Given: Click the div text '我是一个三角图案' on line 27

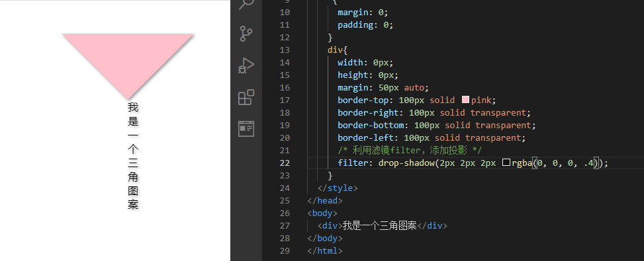Looking at the screenshot, I should (x=379, y=226).
